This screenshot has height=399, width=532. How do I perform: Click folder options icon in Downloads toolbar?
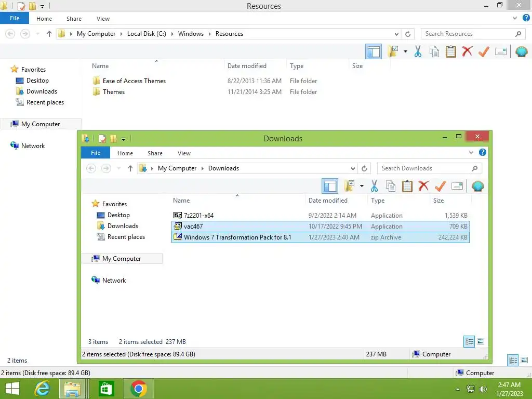click(x=349, y=186)
